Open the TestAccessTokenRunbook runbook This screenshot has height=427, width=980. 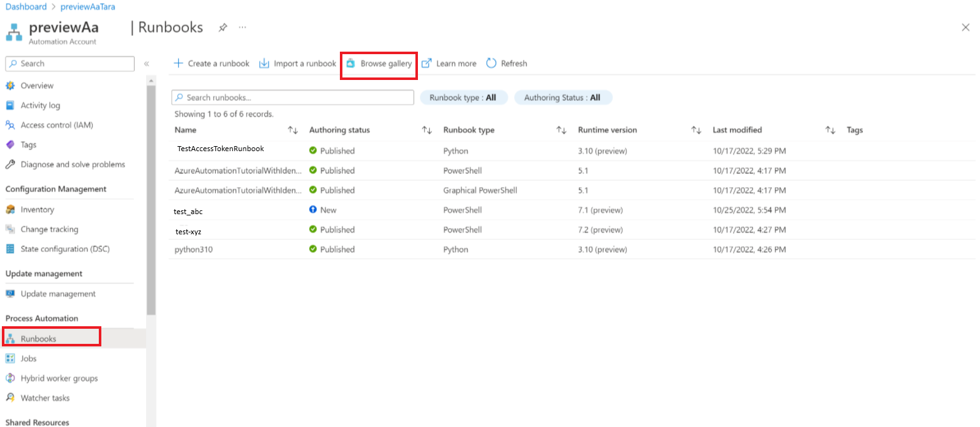coord(220,149)
